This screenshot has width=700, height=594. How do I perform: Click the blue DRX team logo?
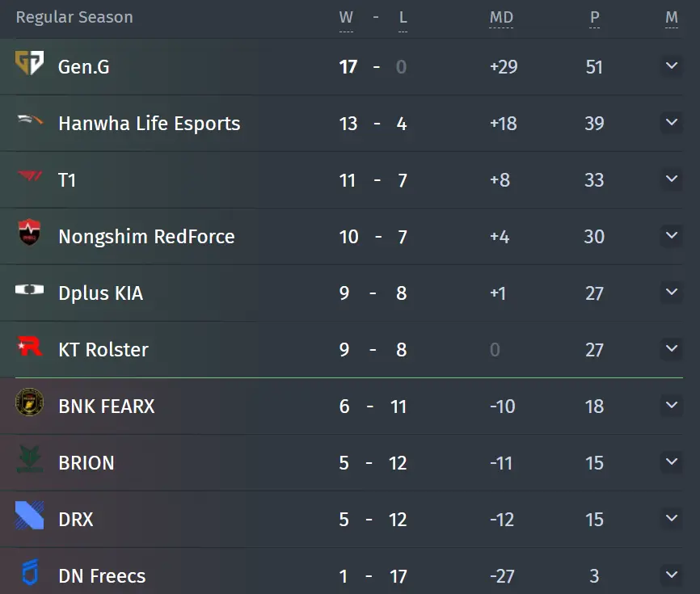(x=29, y=515)
